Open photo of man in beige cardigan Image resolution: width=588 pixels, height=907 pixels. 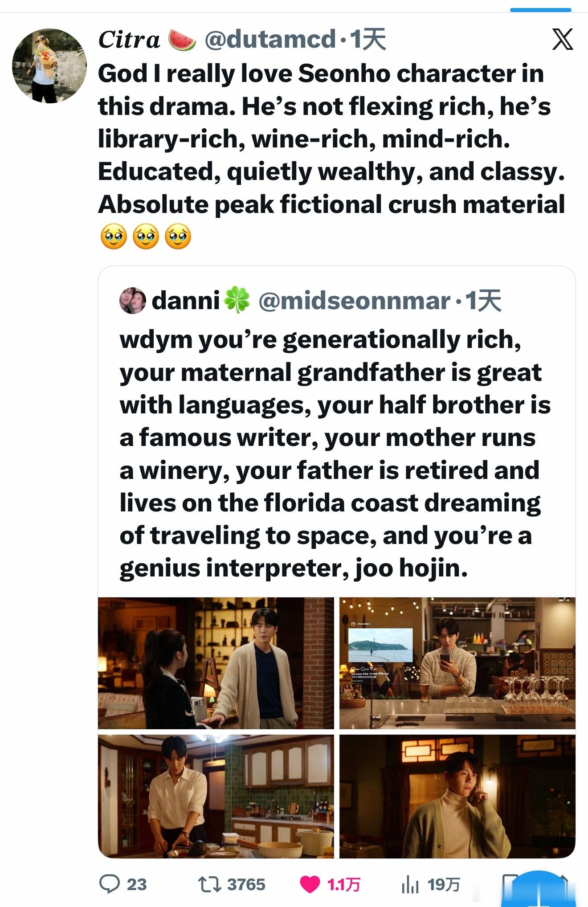216,663
